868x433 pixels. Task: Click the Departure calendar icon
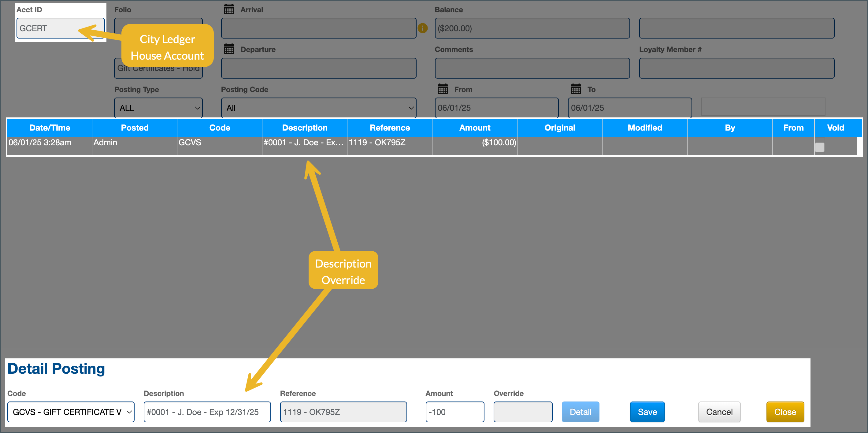229,49
